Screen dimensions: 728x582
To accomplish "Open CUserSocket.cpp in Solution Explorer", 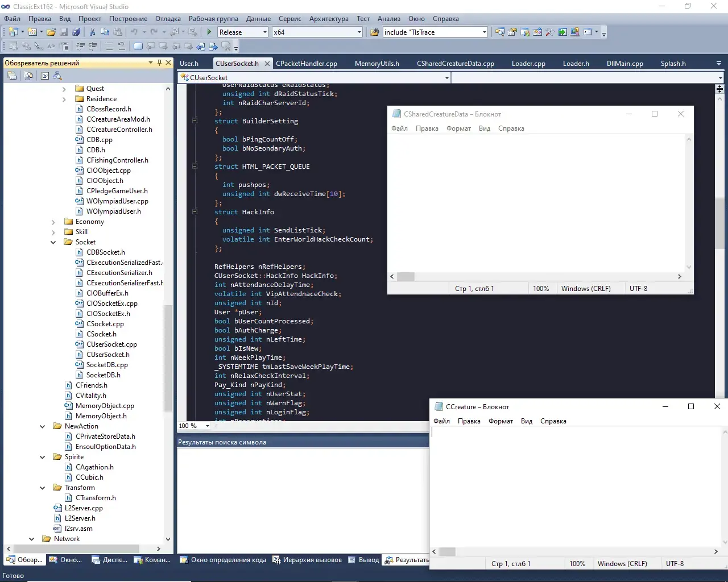I will pos(111,344).
